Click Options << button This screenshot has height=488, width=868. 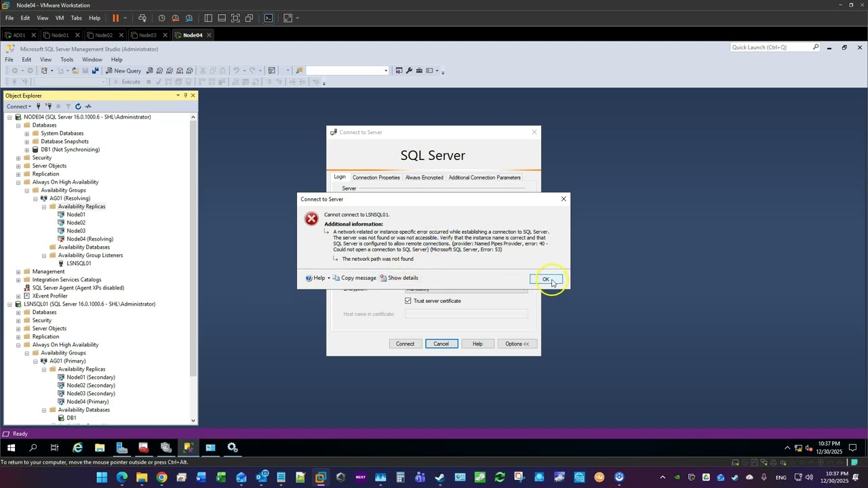coord(517,344)
